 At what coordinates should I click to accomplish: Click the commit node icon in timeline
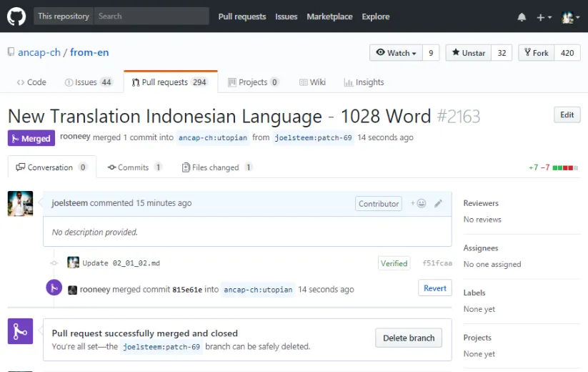(54, 263)
